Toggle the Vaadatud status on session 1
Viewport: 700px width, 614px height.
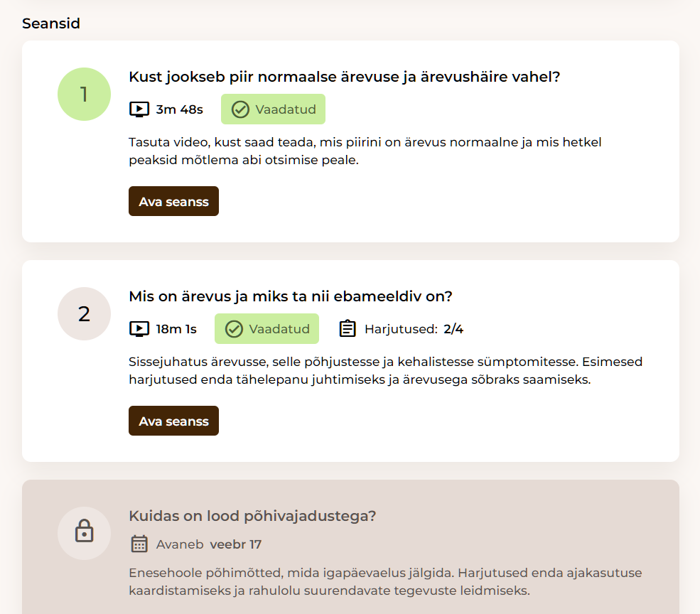click(273, 109)
